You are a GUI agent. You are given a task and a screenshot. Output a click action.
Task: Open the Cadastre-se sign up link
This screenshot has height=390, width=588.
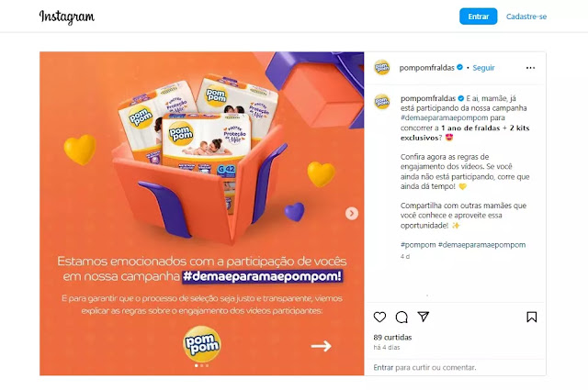coord(526,17)
